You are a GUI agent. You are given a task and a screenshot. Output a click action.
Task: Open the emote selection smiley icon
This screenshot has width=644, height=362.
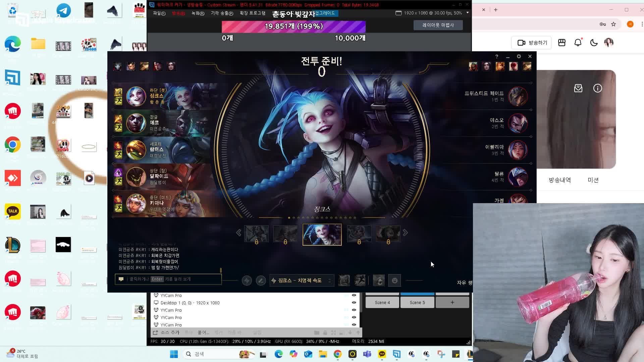point(394,281)
